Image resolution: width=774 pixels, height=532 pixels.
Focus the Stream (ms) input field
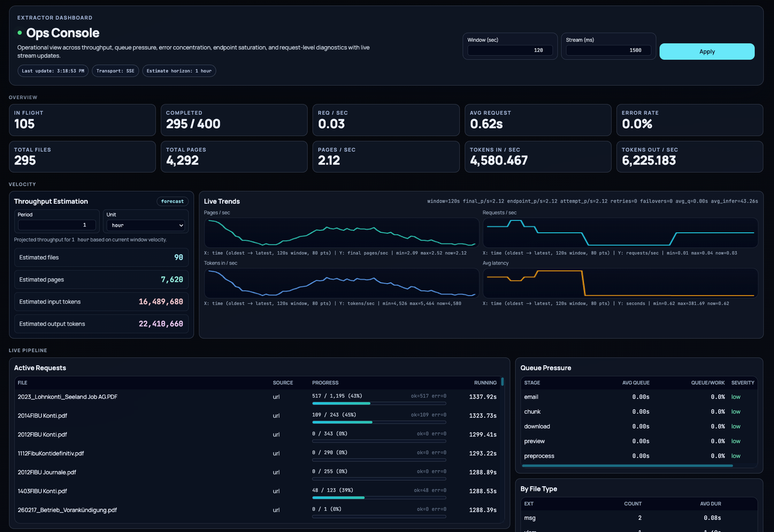608,50
